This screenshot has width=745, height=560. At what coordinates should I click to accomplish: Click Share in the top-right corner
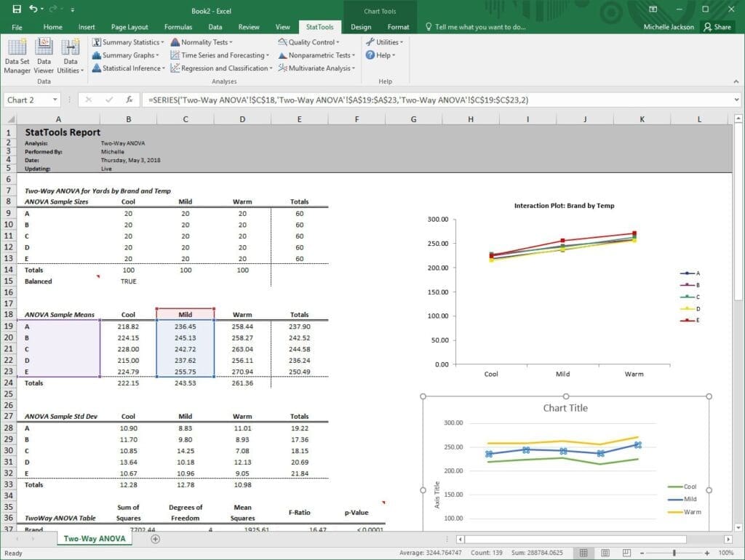719,26
